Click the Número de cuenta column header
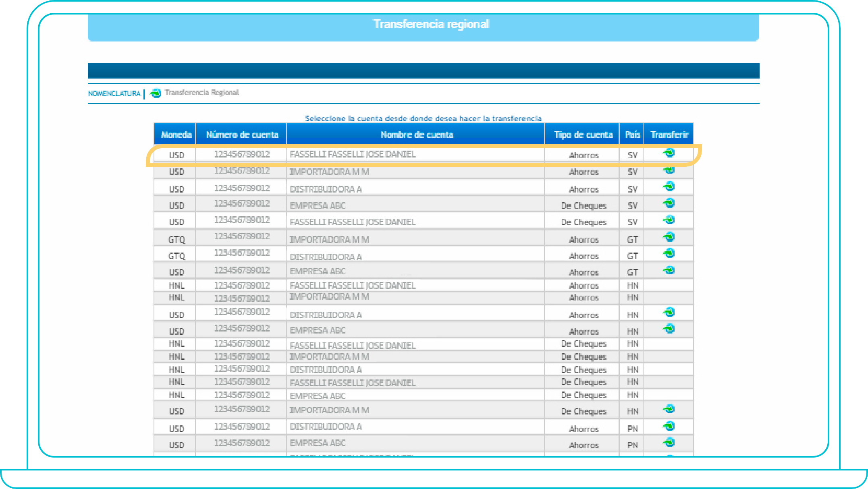Screen dimensions: 868x489 (242, 135)
